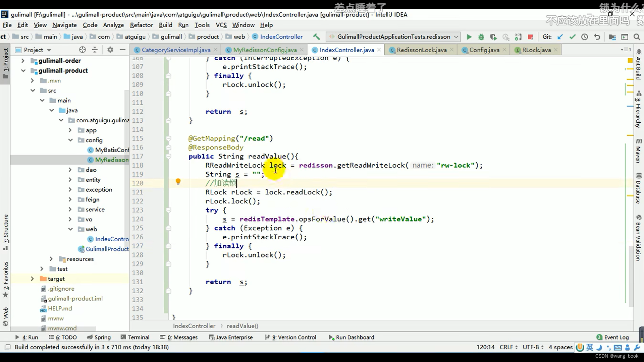This screenshot has width=644, height=362.
Task: Switch to RedissonLock.java tab
Action: 422,50
